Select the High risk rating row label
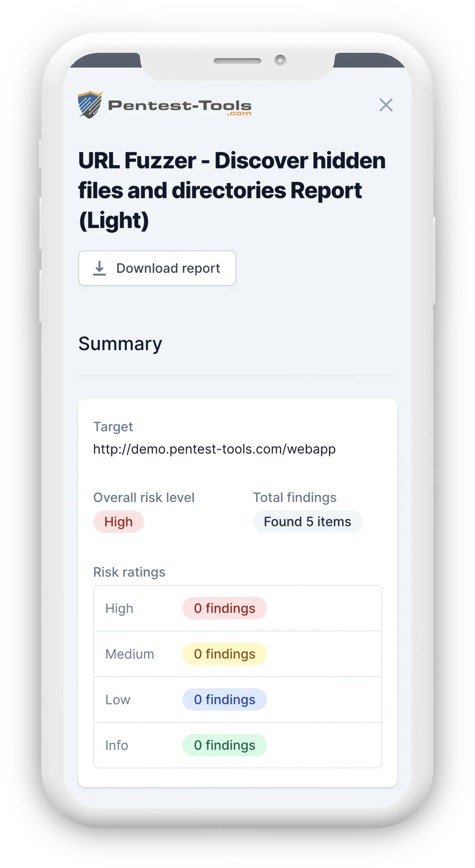Image resolution: width=475 pixels, height=868 pixels. [119, 608]
